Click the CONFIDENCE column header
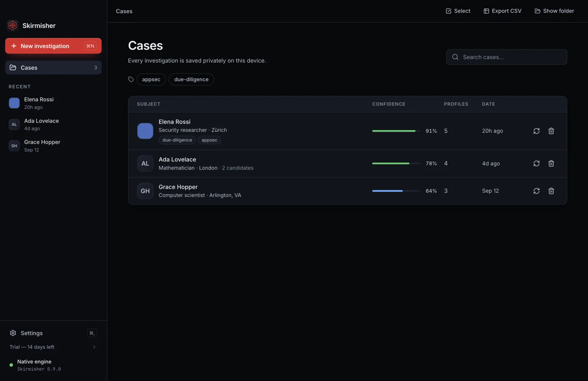 pos(389,104)
